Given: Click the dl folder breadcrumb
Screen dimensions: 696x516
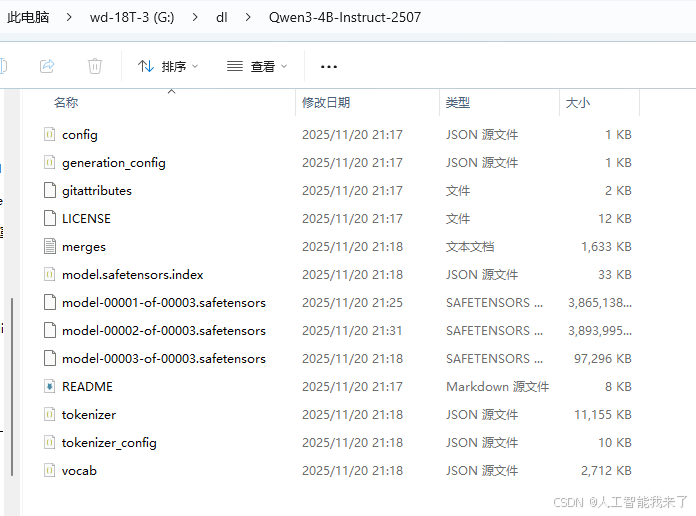Looking at the screenshot, I should click(x=221, y=17).
